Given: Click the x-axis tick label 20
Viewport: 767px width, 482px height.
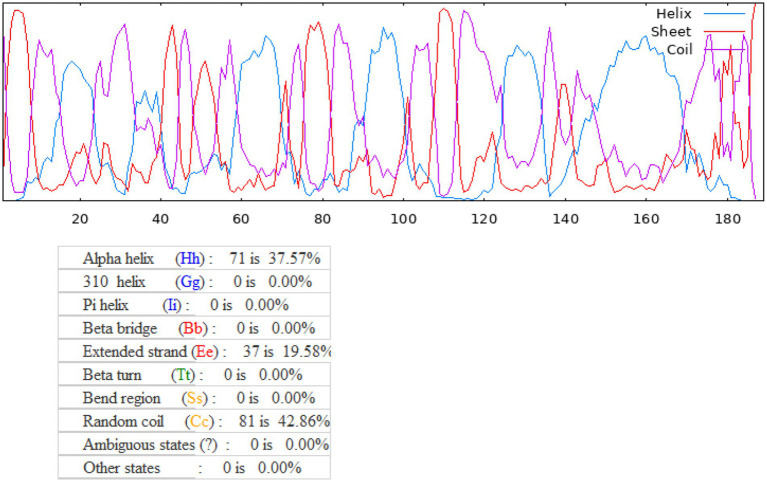Looking at the screenshot, I should tap(80, 218).
